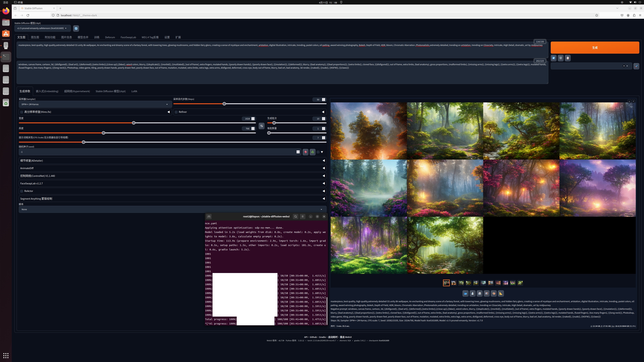The image size is (644, 362).
Task: Click the yellow triangle ruler icon
Action: (x=501, y=294)
